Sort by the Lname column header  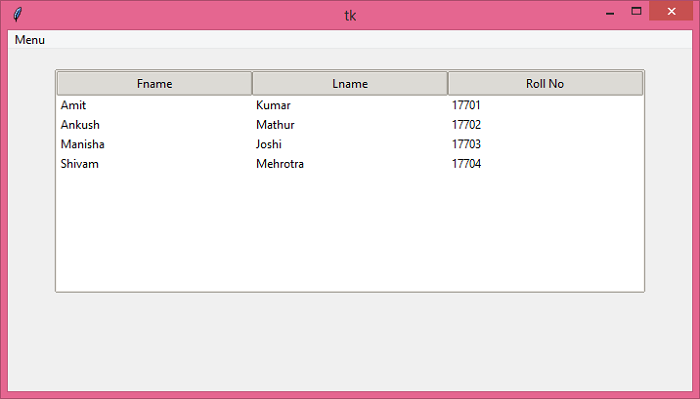pyautogui.click(x=350, y=83)
